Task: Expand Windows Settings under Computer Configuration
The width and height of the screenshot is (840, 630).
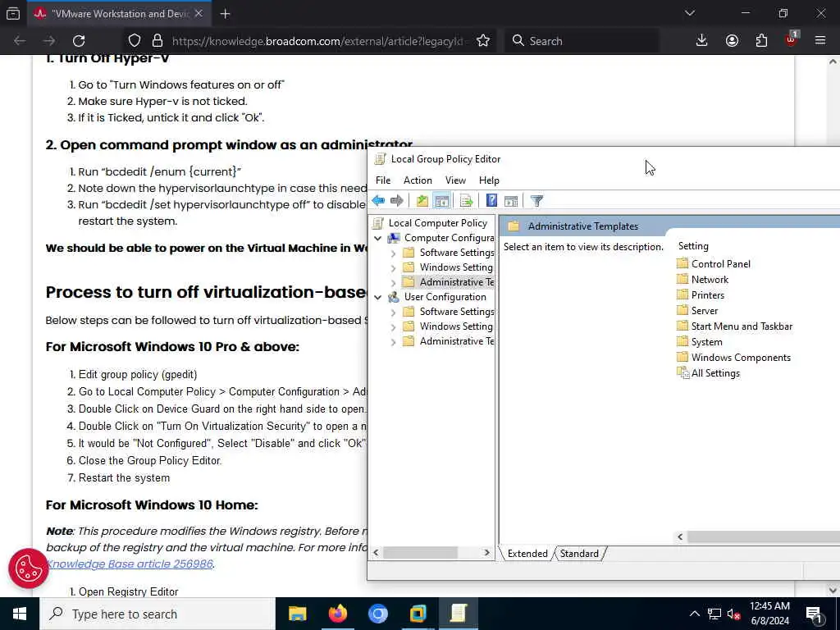Action: click(x=393, y=267)
